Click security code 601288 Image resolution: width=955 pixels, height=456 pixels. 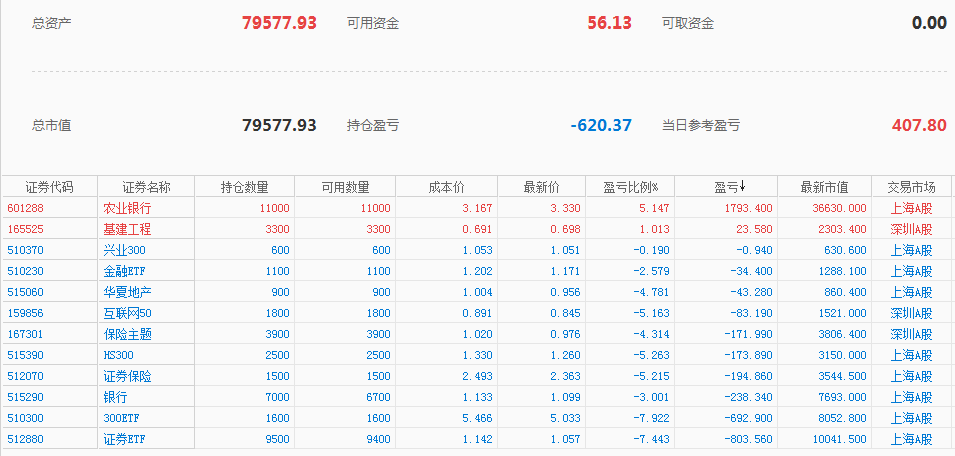(26, 208)
